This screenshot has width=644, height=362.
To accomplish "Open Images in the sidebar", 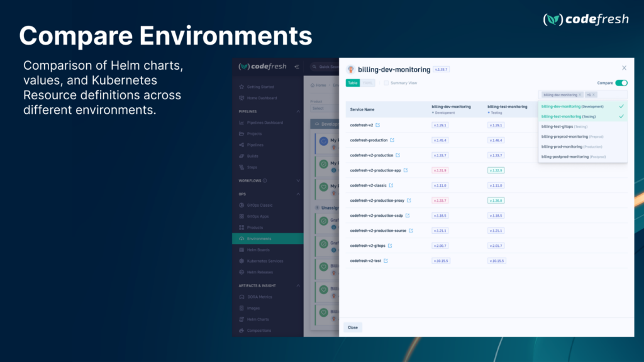I will pos(253,308).
